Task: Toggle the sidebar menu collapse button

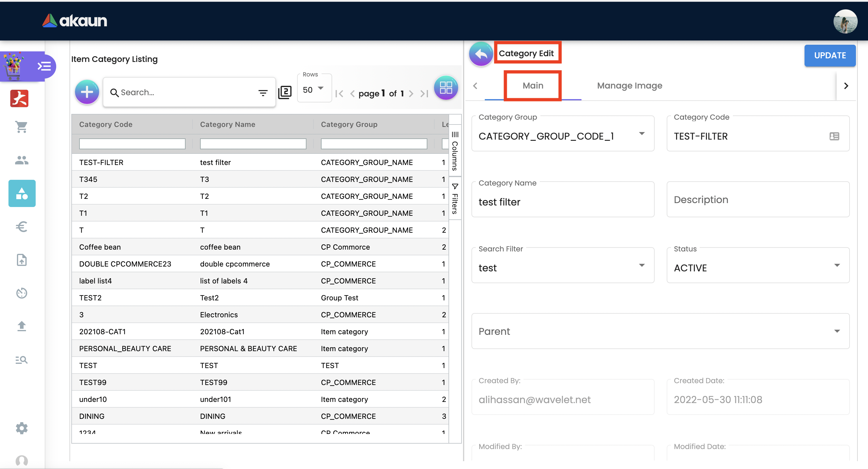Action: pos(44,66)
